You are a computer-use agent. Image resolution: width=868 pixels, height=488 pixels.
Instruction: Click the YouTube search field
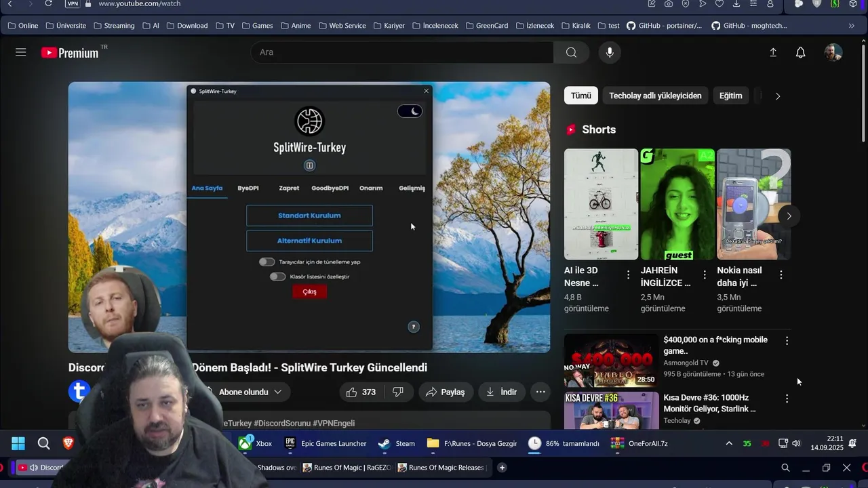(x=402, y=52)
